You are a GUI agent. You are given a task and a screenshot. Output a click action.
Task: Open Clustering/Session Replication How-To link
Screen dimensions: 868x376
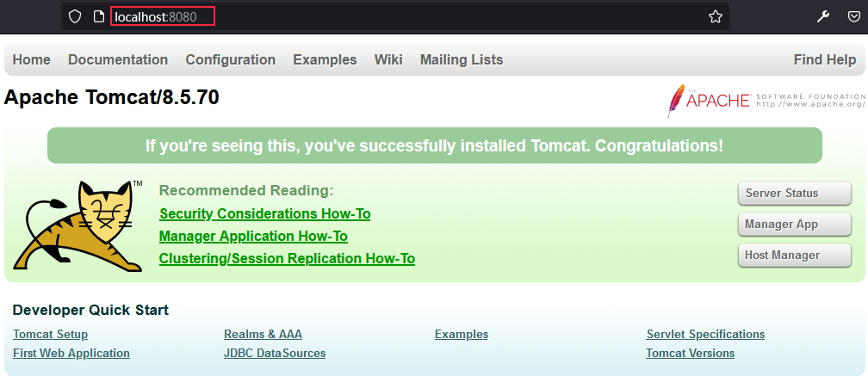click(x=287, y=258)
